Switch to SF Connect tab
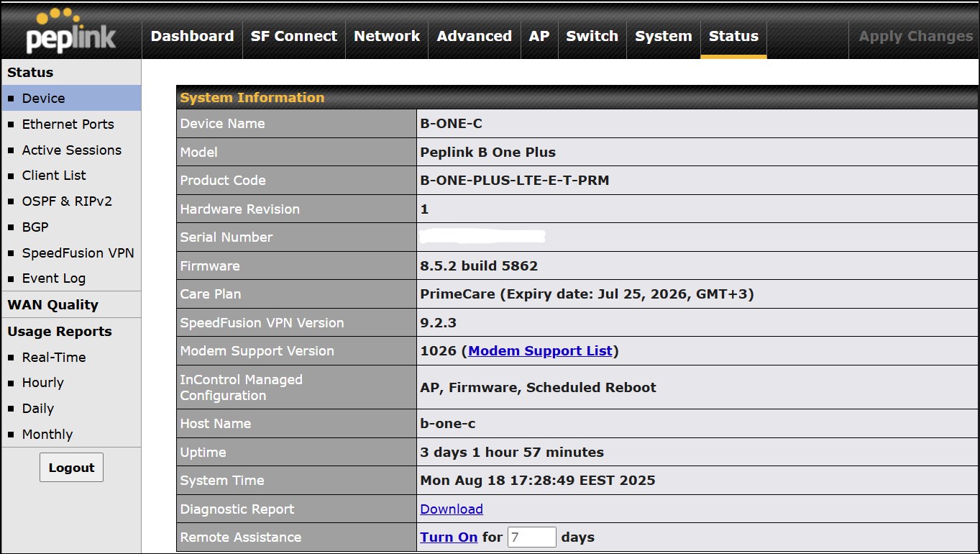The image size is (980, 554). (x=294, y=36)
